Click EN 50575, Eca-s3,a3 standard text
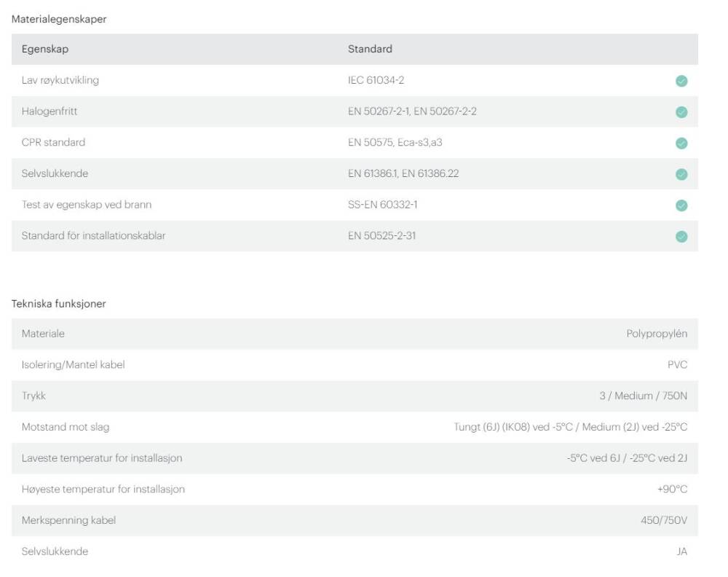This screenshot has width=728, height=577. click(x=395, y=142)
